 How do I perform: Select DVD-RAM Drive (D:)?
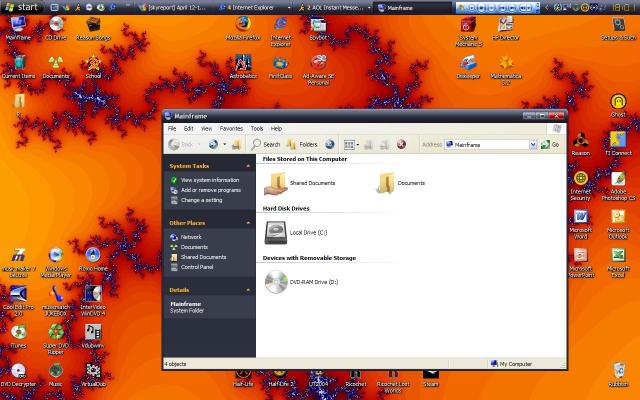click(x=301, y=282)
